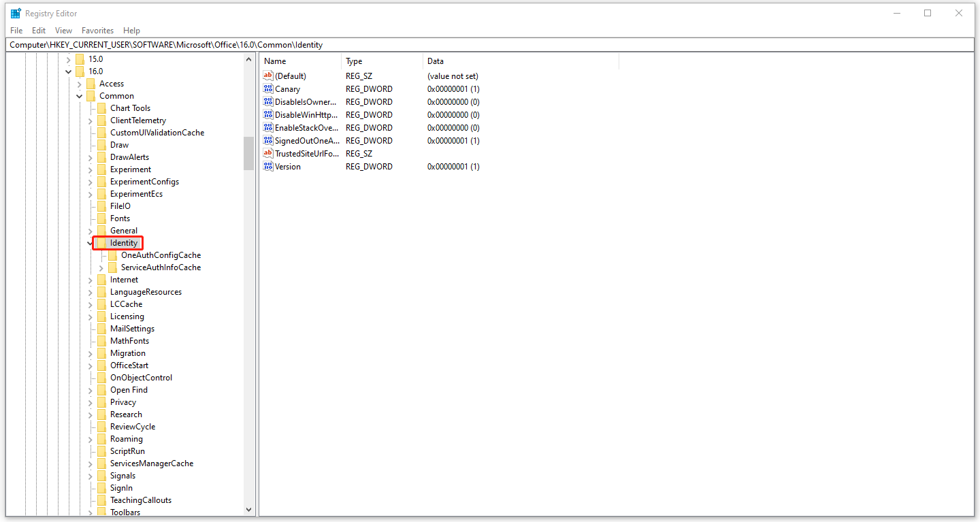This screenshot has width=980, height=522.
Task: Select the Experiment key
Action: (x=131, y=169)
